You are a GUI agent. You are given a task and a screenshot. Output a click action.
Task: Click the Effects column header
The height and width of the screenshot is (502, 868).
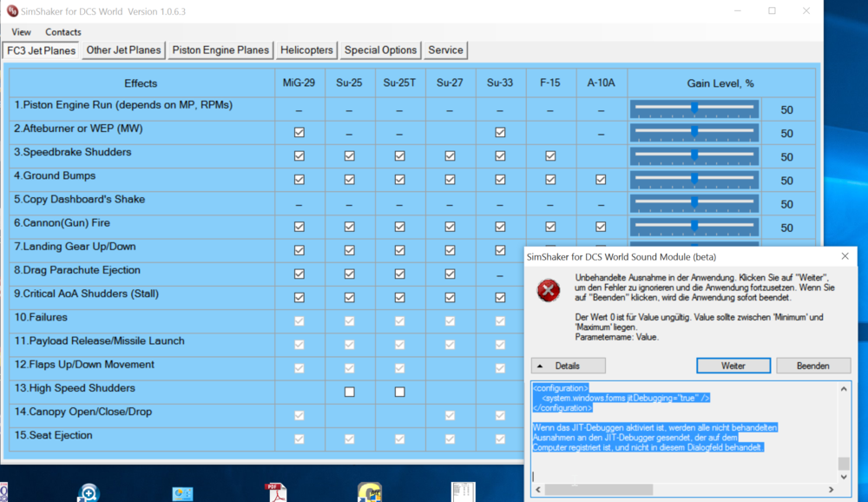(x=141, y=83)
